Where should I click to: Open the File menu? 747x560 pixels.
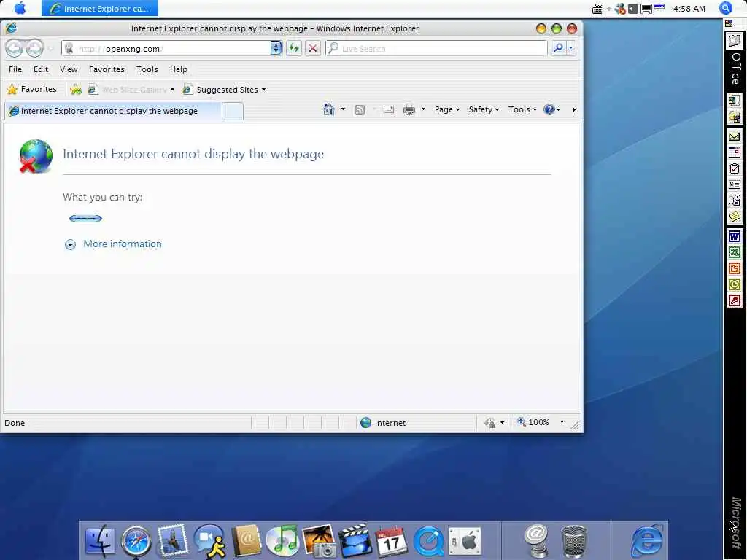15,69
